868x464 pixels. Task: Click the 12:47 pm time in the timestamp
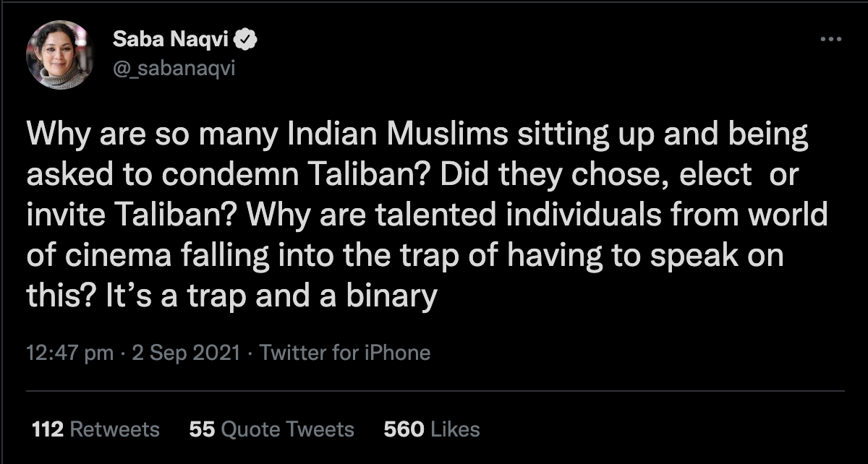[x=69, y=353]
